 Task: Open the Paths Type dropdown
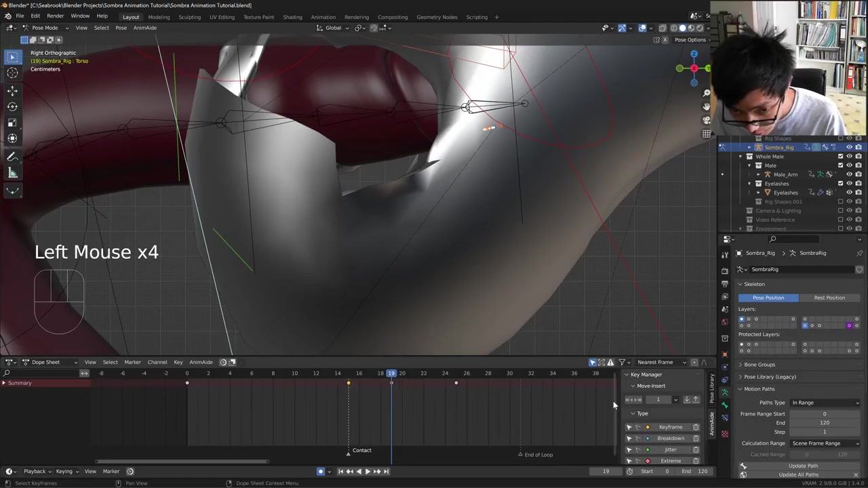[825, 403]
